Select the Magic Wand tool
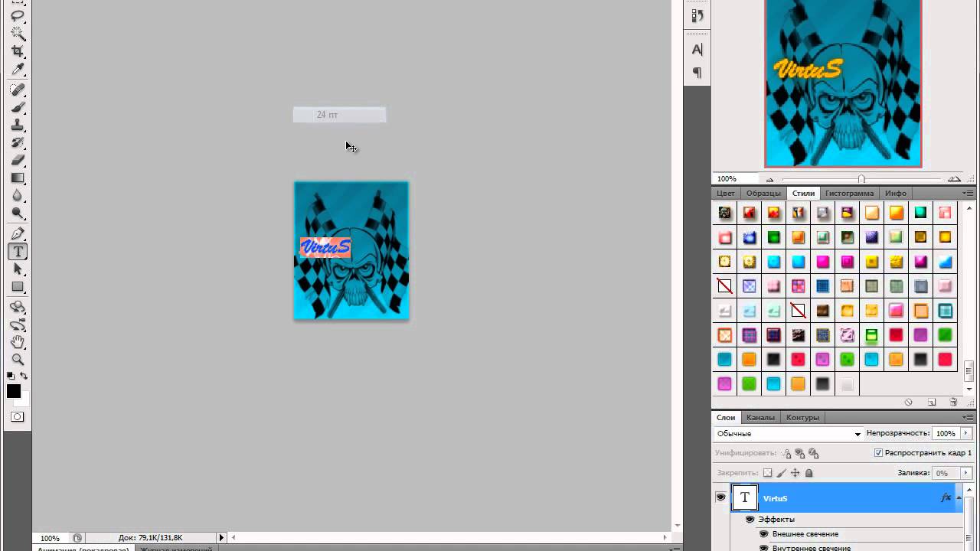This screenshot has height=551, width=980. tap(18, 34)
